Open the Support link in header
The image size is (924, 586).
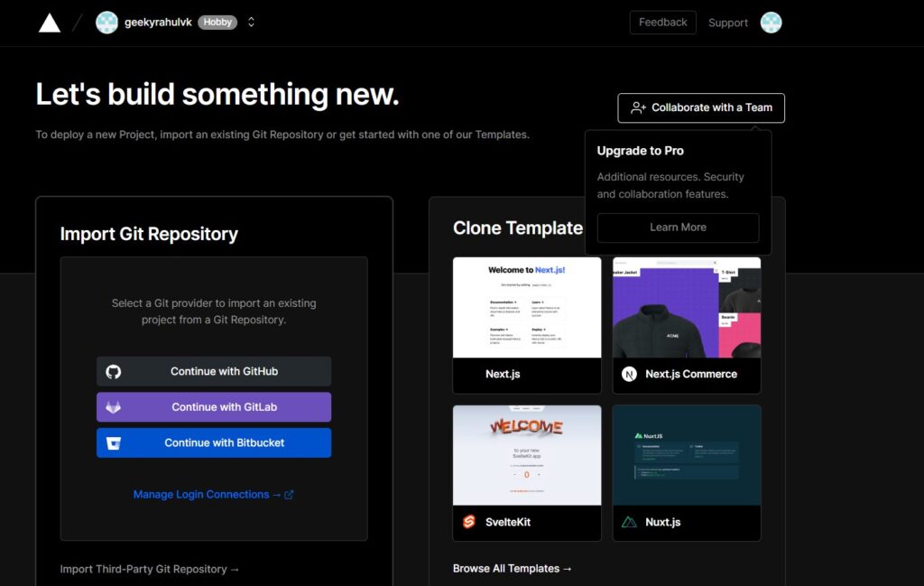pyautogui.click(x=728, y=23)
